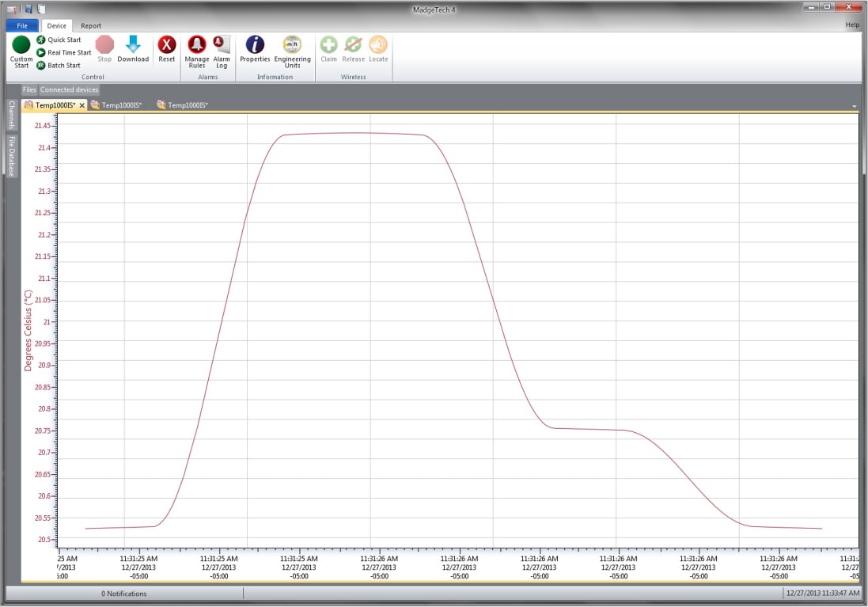Click the Control ribbon group label
The image size is (868, 607).
tap(93, 77)
